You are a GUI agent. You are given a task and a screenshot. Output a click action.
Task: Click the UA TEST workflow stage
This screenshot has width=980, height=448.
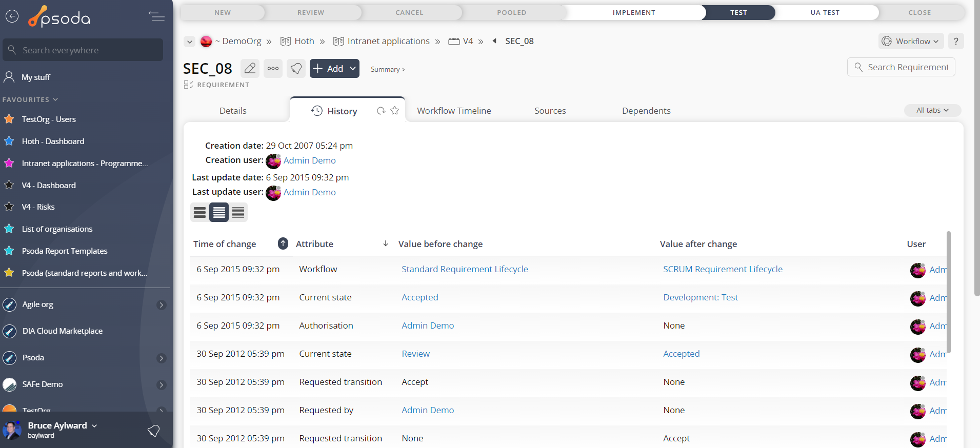pos(825,12)
